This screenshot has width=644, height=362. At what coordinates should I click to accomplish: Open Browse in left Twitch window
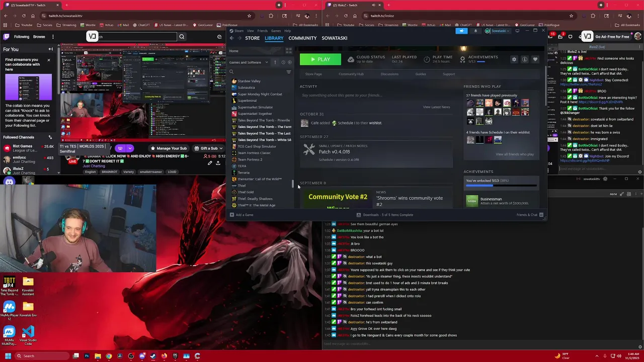(x=39, y=37)
